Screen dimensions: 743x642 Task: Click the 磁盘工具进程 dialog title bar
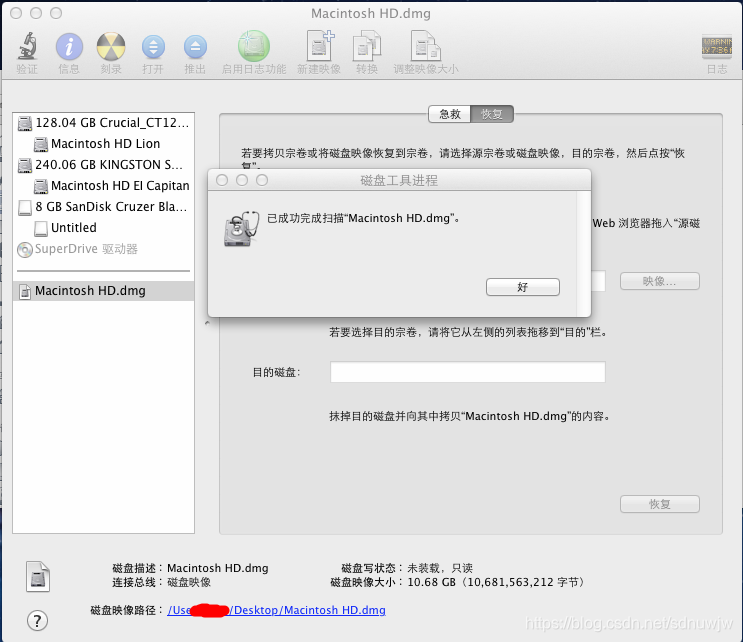(399, 180)
